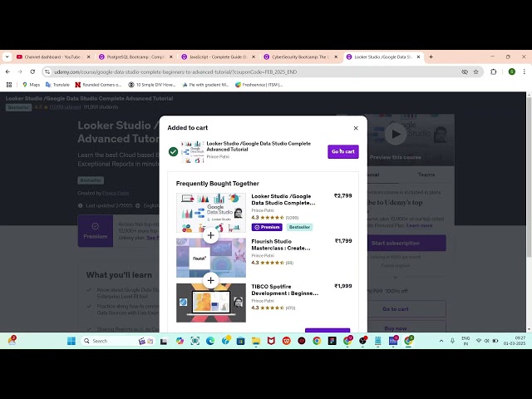This screenshot has width=532, height=399.
Task: Open the Freshservice ITSM bookmark
Action: pos(259,85)
